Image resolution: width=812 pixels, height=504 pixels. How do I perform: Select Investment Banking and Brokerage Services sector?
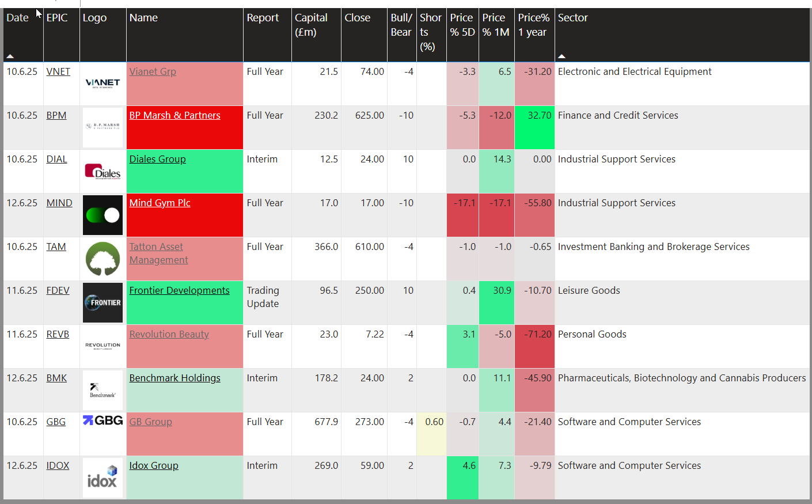tap(682, 259)
